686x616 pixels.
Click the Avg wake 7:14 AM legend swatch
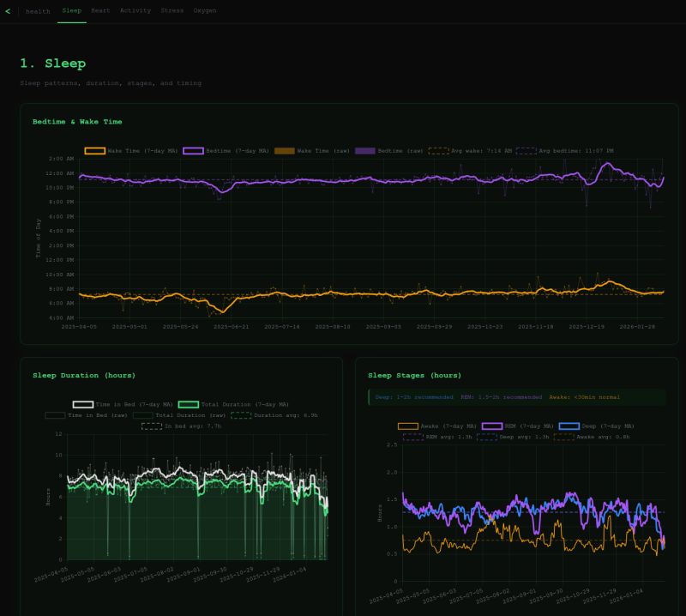point(438,151)
